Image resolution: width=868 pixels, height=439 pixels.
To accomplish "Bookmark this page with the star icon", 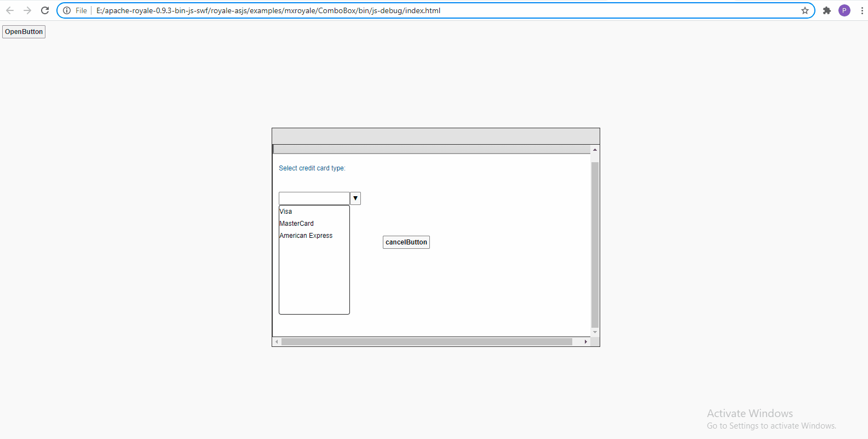I will (805, 10).
